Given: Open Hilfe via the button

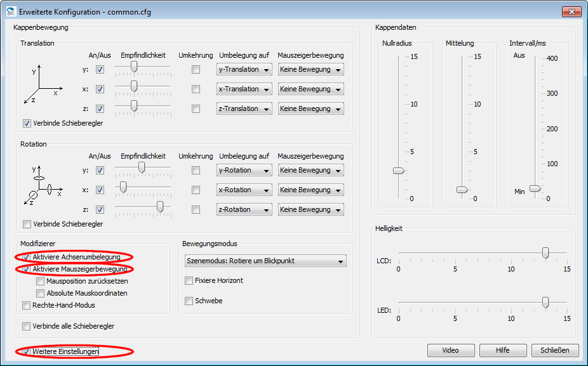Looking at the screenshot, I should point(503,350).
